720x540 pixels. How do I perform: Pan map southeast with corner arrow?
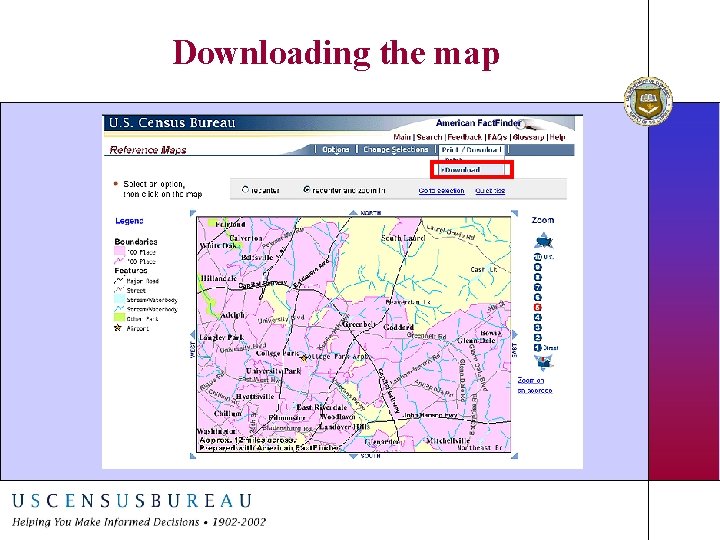pos(515,456)
